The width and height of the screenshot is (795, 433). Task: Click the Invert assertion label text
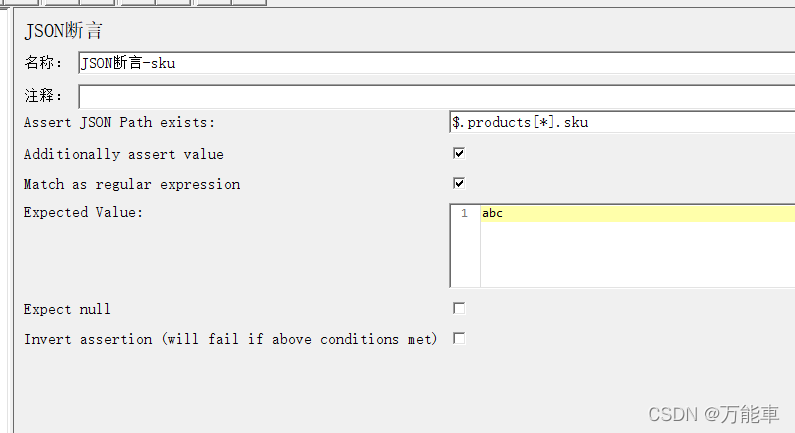point(231,339)
